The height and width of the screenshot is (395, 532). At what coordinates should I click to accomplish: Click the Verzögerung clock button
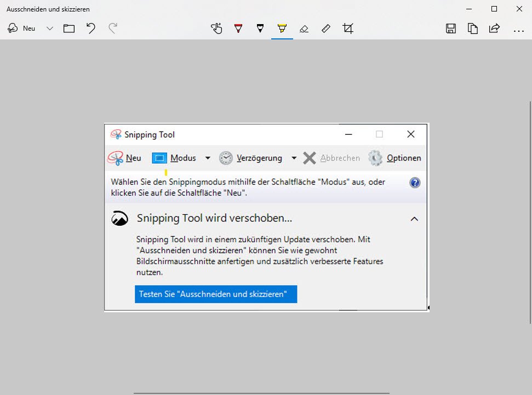click(x=250, y=158)
